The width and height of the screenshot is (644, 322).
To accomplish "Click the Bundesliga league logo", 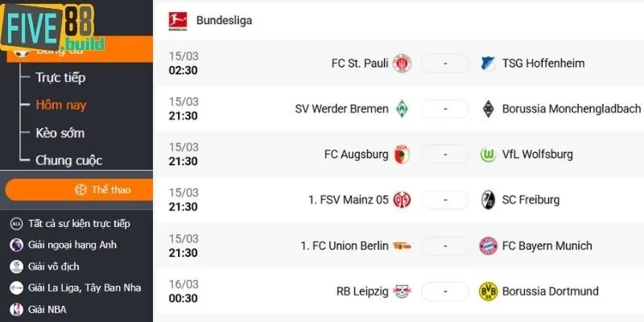I will 176,20.
